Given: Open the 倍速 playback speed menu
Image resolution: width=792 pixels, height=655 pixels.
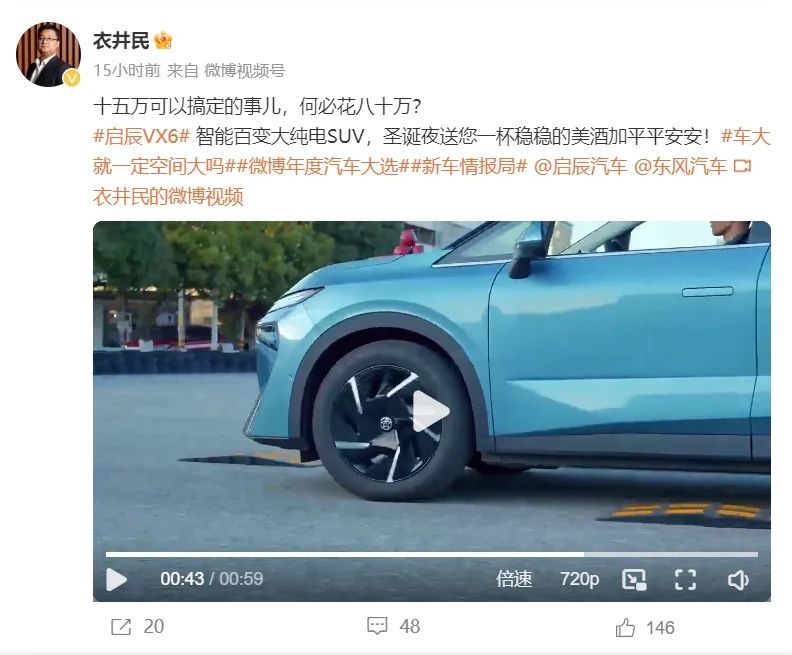Looking at the screenshot, I should coord(514,579).
